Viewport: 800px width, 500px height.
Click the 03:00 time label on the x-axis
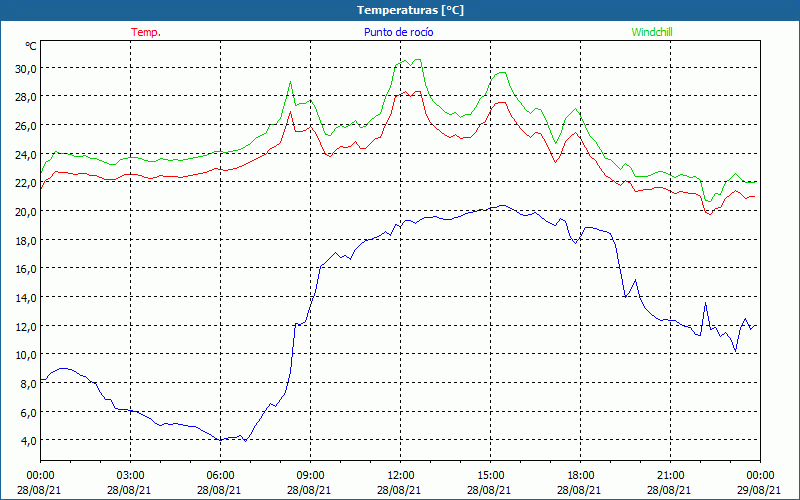(x=130, y=476)
